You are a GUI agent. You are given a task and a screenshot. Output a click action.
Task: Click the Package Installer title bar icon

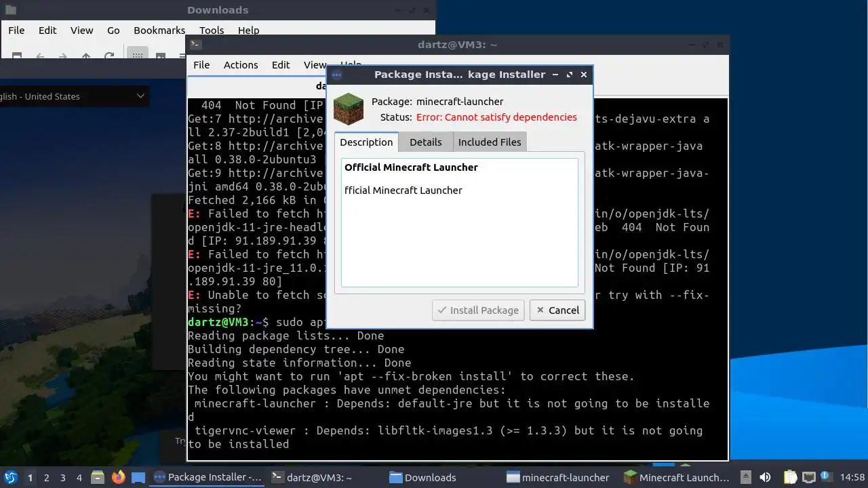pyautogui.click(x=337, y=75)
